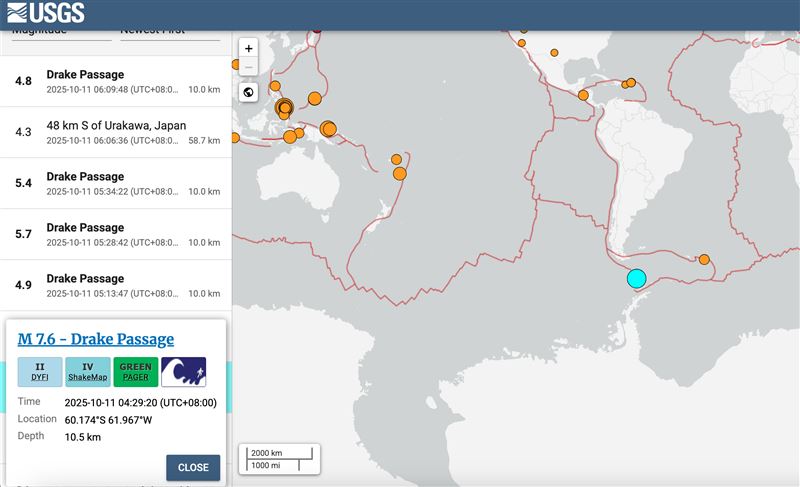Expand the Newest First sort dropdown

point(168,32)
